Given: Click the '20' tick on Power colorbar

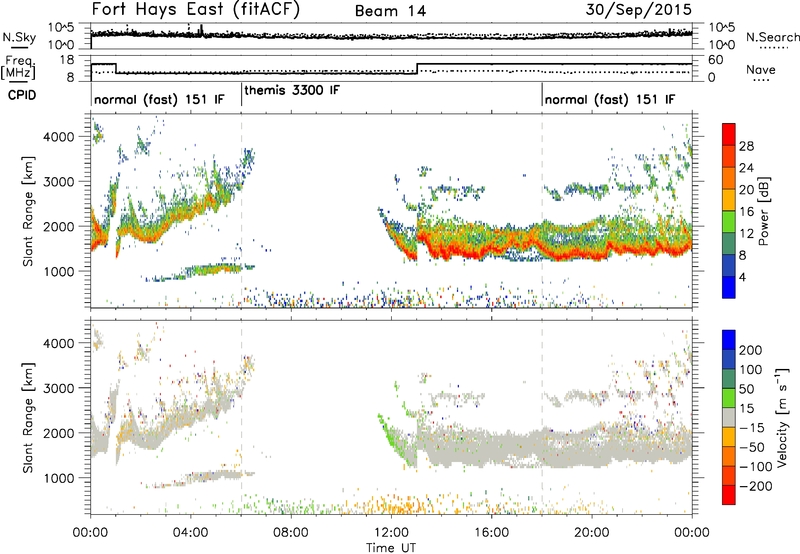Looking at the screenshot, I should click(x=746, y=190).
